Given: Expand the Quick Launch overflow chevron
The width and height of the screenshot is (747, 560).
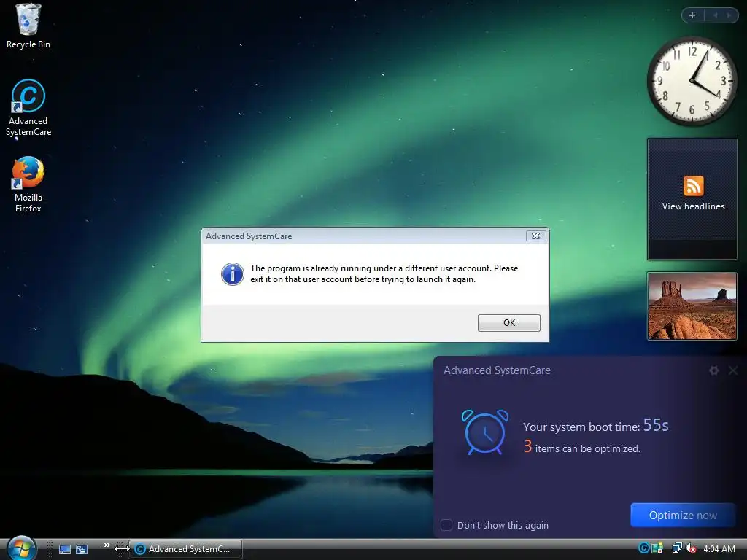Looking at the screenshot, I should 107,545.
